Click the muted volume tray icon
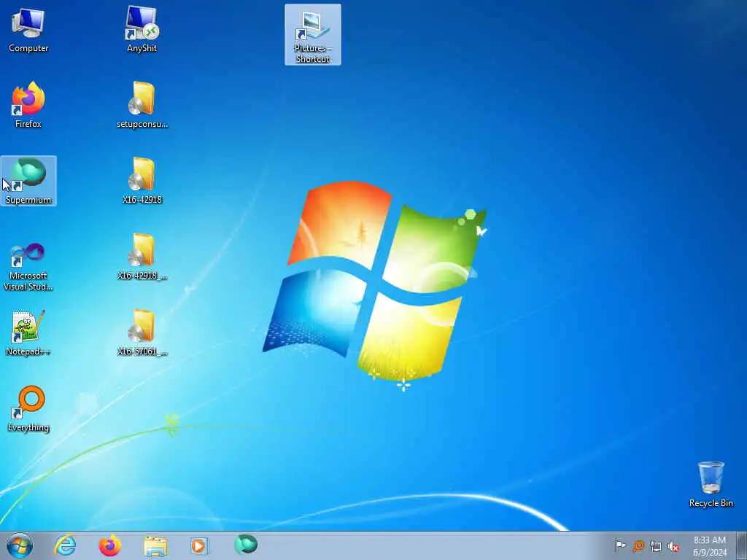The height and width of the screenshot is (560, 747). (x=673, y=547)
